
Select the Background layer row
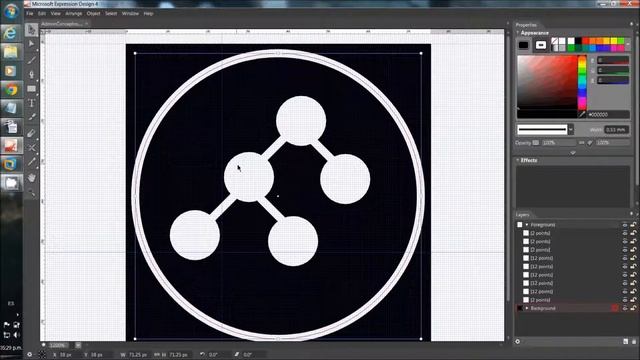pos(576,308)
